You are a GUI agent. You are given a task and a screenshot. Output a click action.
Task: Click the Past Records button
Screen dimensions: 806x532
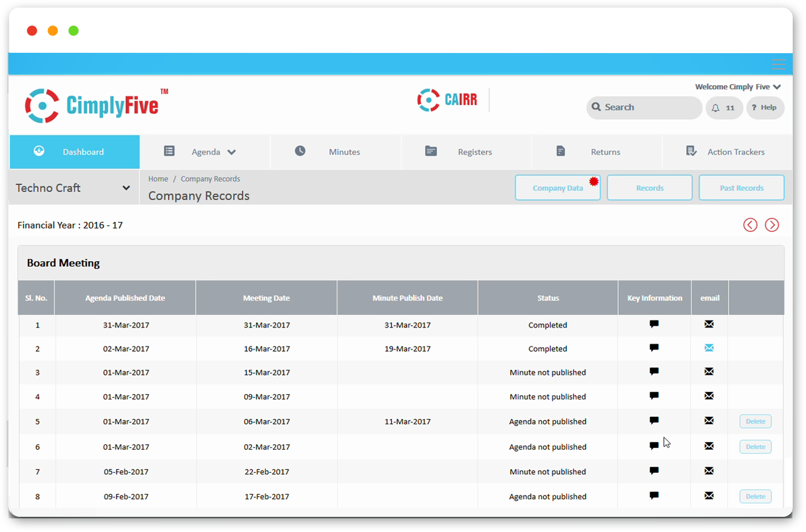coord(741,188)
